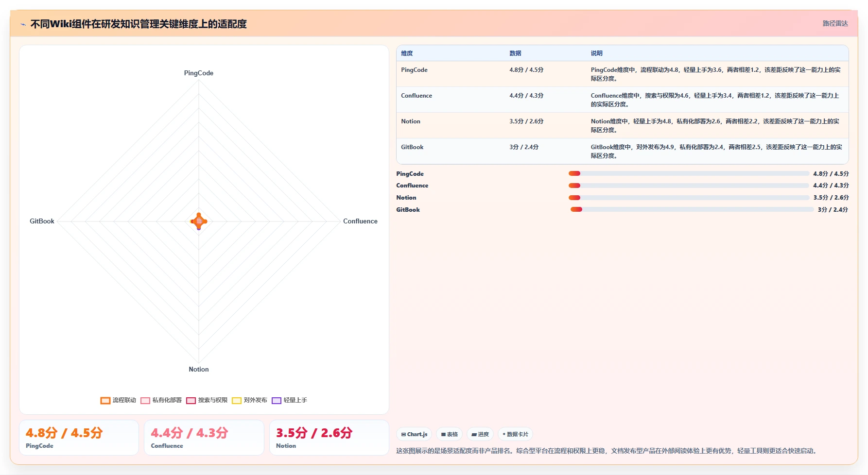Click the 进度 tag chip

click(480, 434)
